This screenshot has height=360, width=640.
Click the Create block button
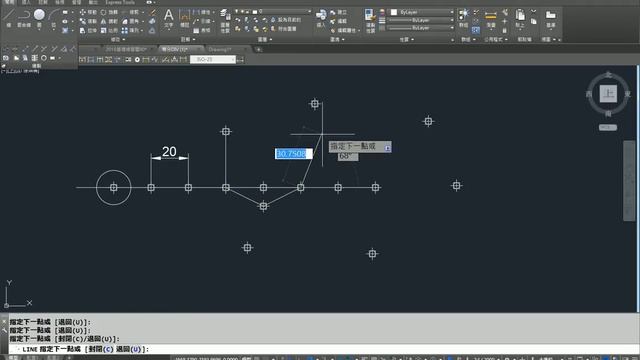338,13
